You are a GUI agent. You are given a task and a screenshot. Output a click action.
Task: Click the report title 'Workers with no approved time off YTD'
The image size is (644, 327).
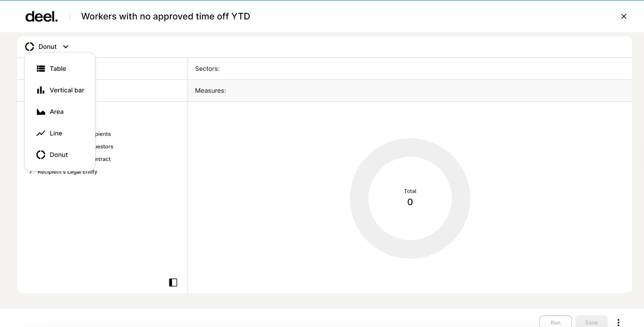165,17
